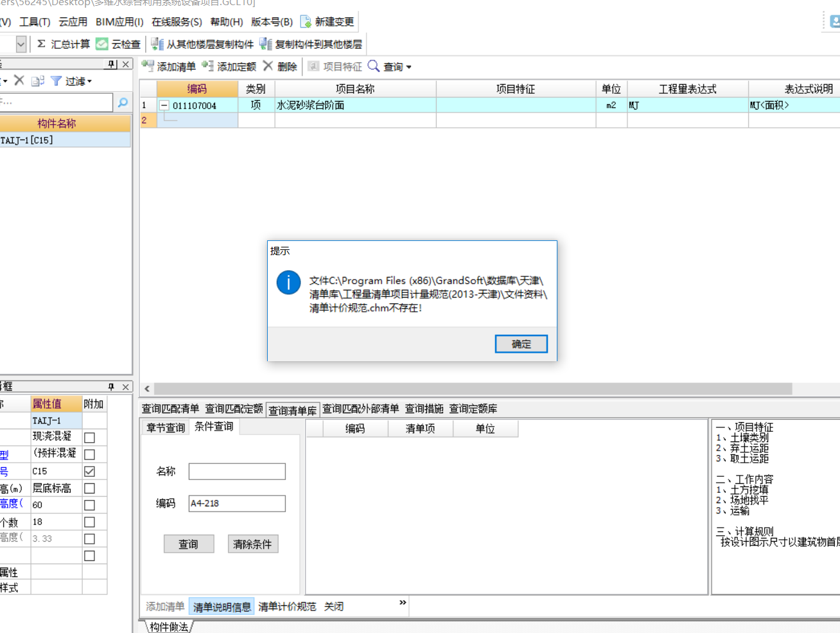The width and height of the screenshot is (840, 633).
Task: Tick the (预拌混凝 row checkbox
Action: pyautogui.click(x=90, y=454)
